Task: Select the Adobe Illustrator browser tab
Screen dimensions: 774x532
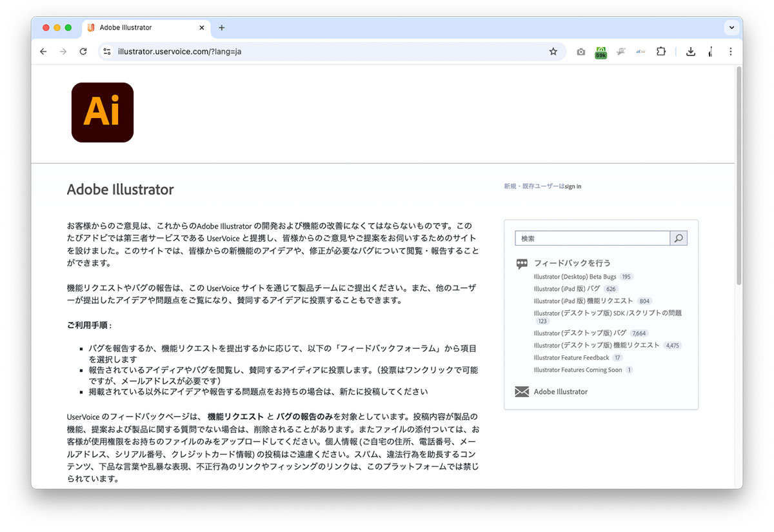Action: [146, 28]
